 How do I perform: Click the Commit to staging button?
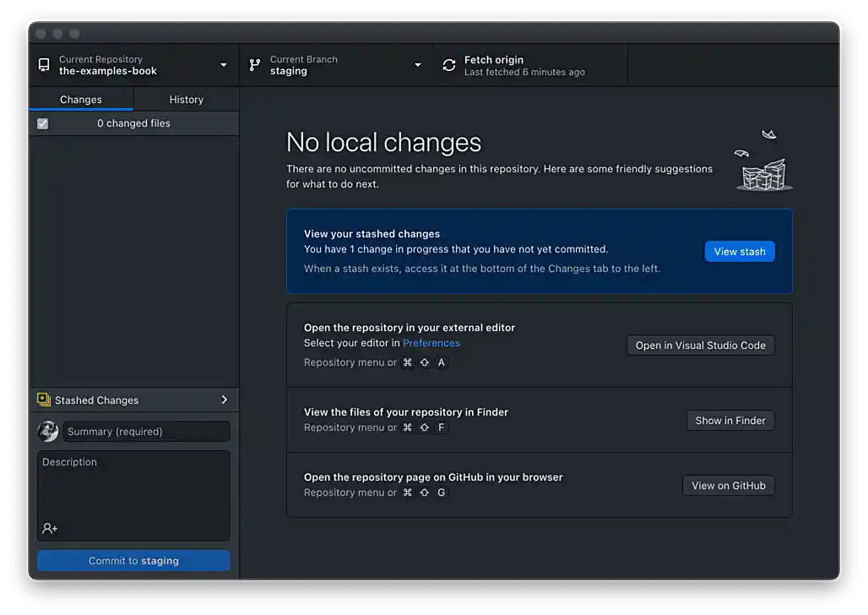tap(133, 560)
